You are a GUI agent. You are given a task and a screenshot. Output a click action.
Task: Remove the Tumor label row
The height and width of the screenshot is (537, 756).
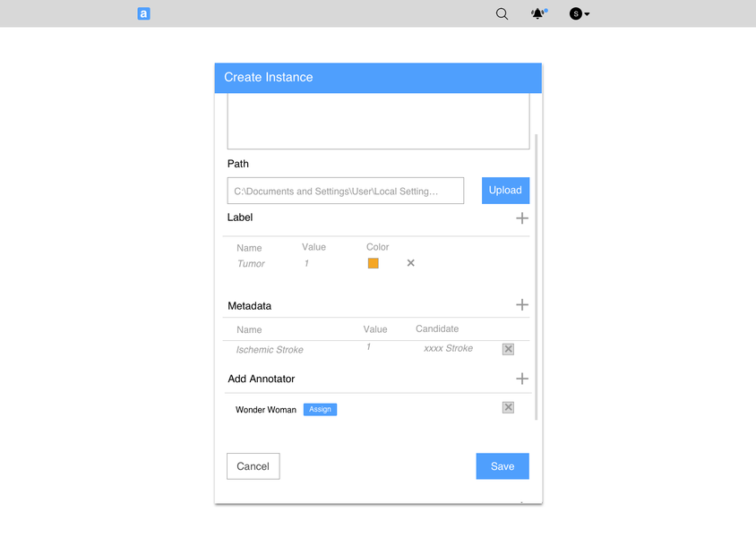[x=411, y=263]
